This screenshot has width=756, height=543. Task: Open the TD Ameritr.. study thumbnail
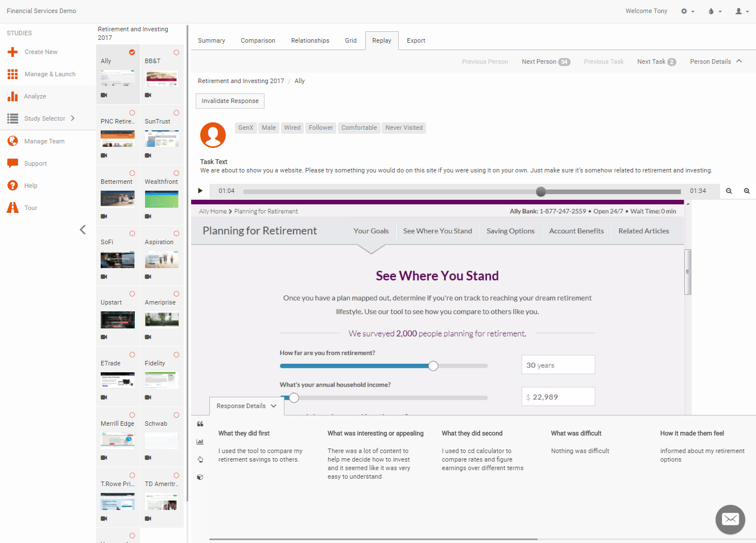click(162, 501)
